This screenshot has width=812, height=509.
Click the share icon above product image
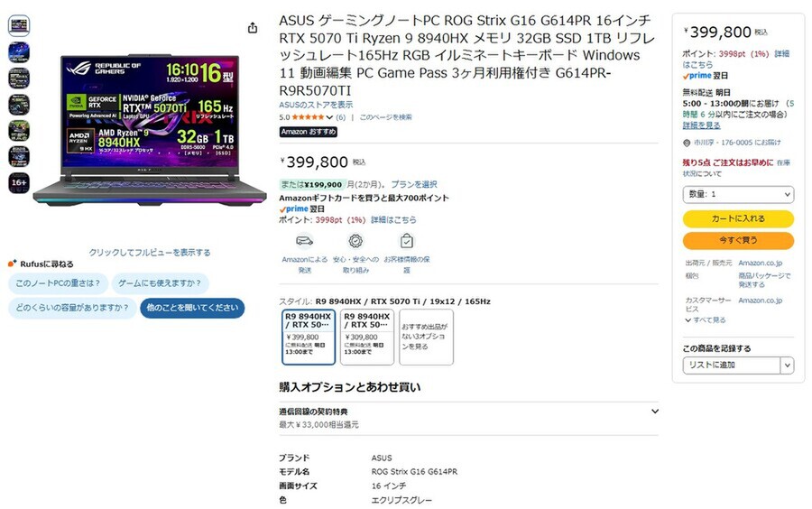pyautogui.click(x=253, y=28)
